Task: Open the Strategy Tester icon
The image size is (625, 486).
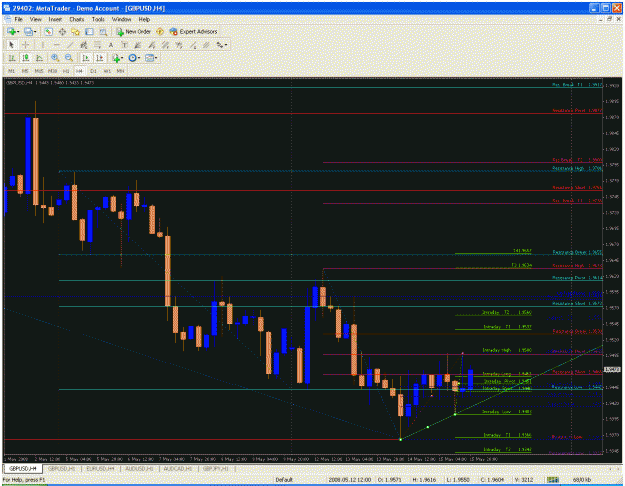Action: coord(103,31)
